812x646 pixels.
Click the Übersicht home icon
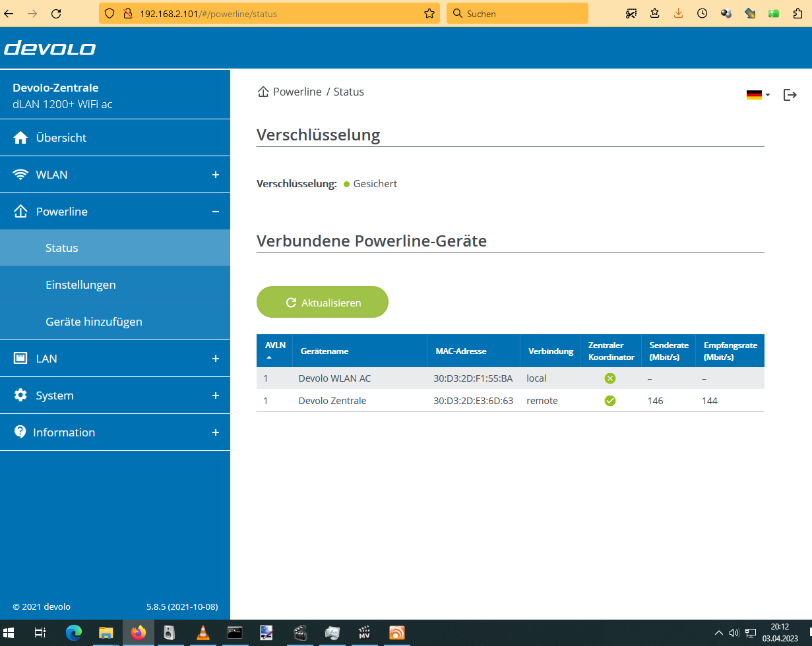(x=20, y=138)
